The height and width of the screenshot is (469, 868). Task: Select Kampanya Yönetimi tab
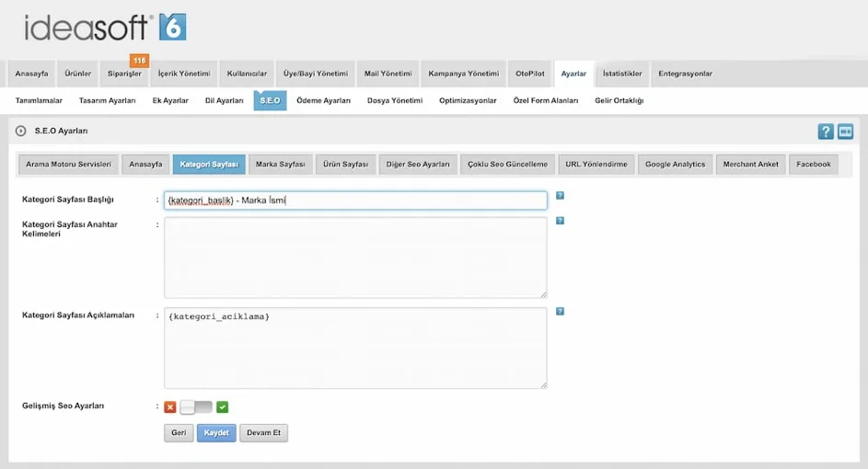[x=463, y=74]
